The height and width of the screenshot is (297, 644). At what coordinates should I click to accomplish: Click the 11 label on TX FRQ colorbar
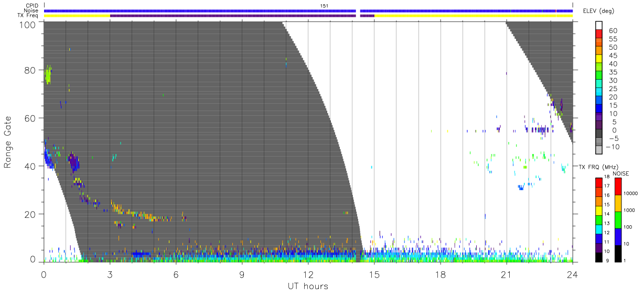[608, 241]
